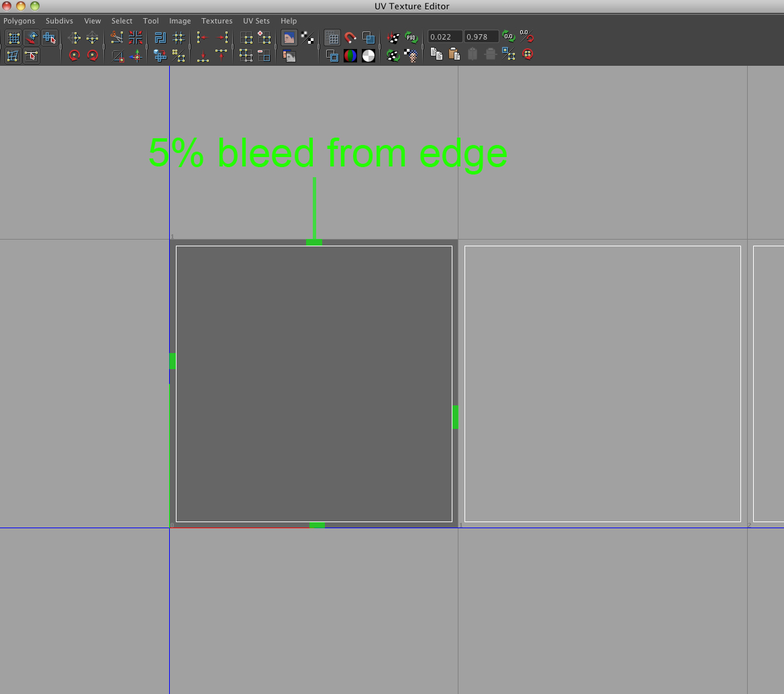Cut UVs with the scissors icon

117,38
